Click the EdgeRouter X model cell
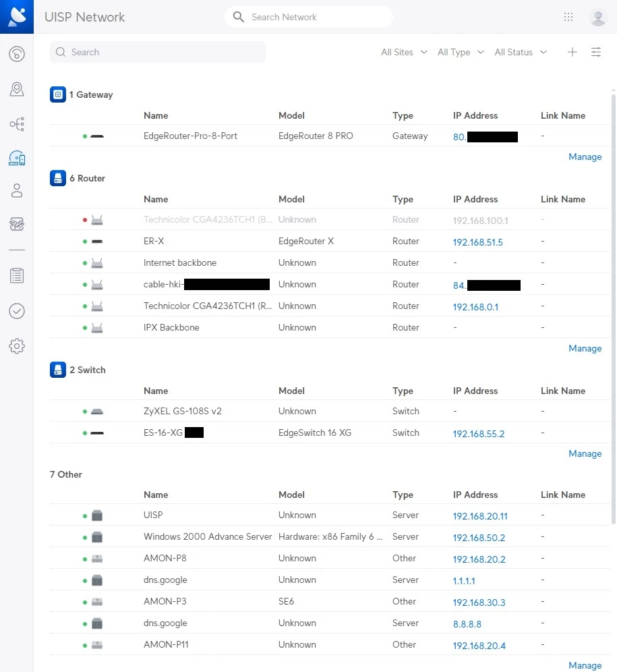Viewport: 617px width, 672px height. 306,242
